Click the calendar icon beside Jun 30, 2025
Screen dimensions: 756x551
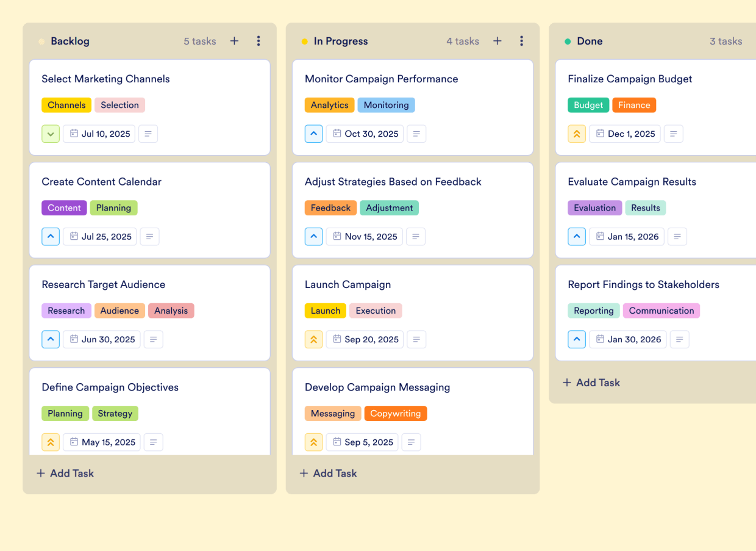(x=75, y=339)
